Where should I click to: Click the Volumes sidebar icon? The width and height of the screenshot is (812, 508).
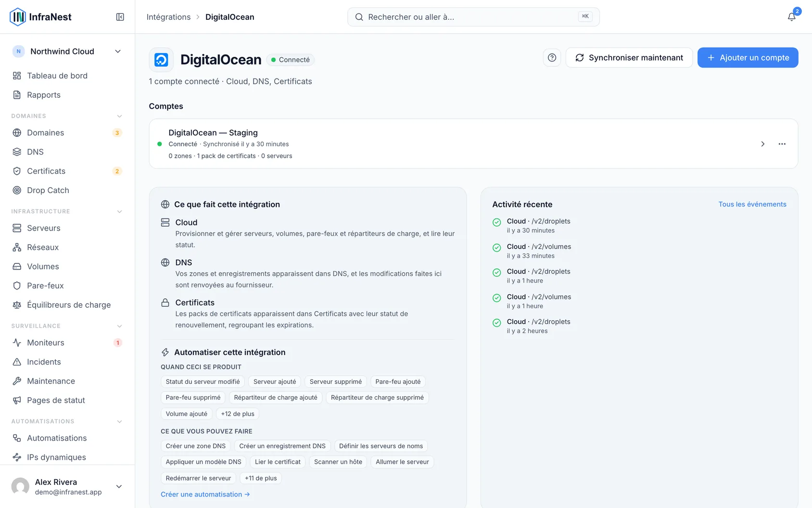click(17, 266)
